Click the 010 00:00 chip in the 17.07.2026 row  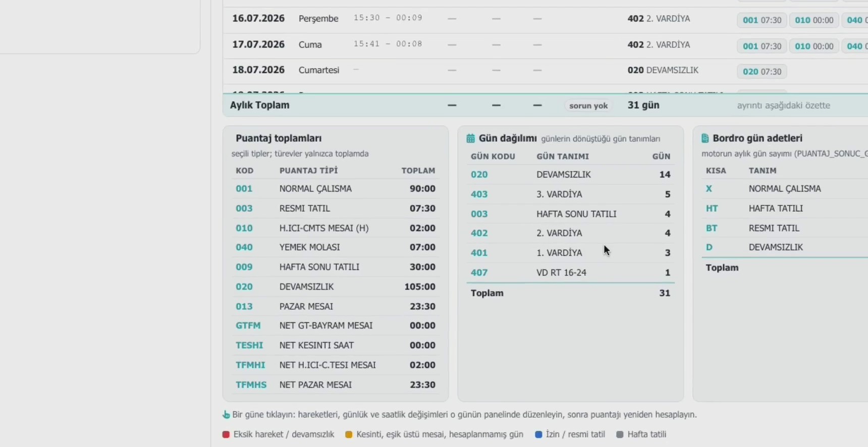(x=814, y=46)
